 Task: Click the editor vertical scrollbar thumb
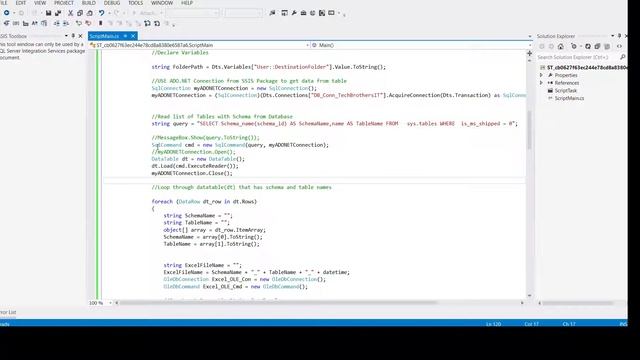tap(529, 129)
